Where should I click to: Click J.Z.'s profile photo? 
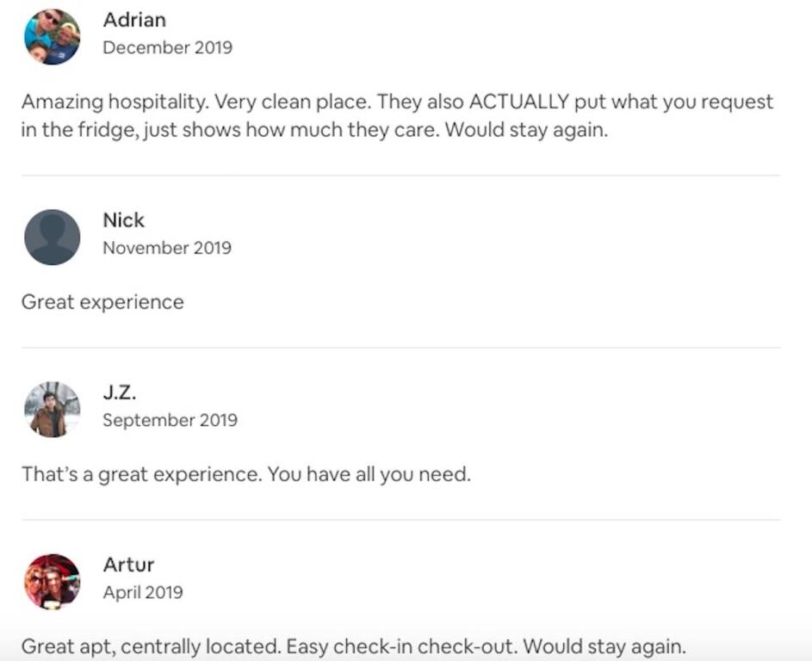[52, 410]
